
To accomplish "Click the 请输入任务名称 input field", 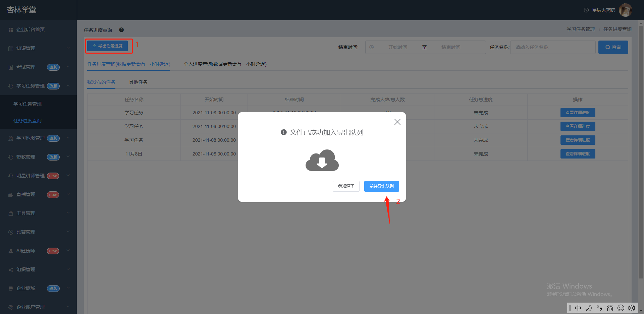I will click(x=553, y=47).
